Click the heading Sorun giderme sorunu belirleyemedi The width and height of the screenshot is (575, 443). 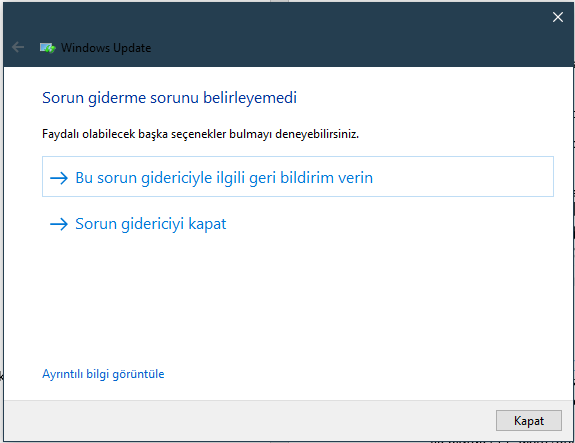click(169, 98)
